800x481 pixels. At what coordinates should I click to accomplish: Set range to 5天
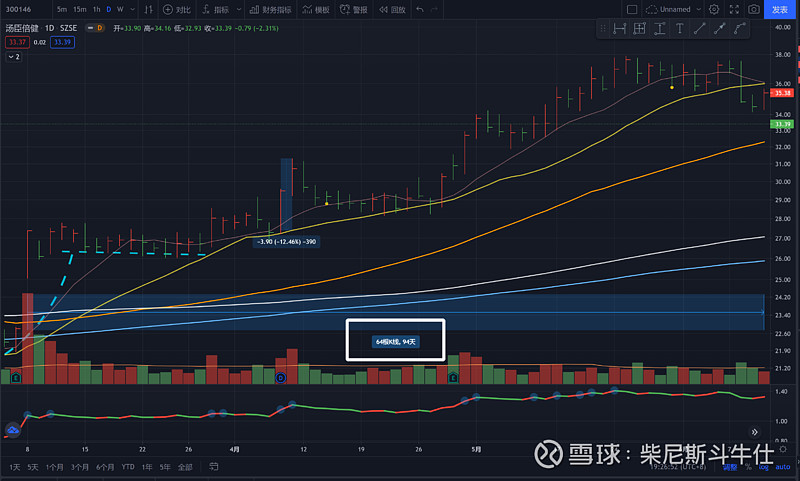point(33,467)
